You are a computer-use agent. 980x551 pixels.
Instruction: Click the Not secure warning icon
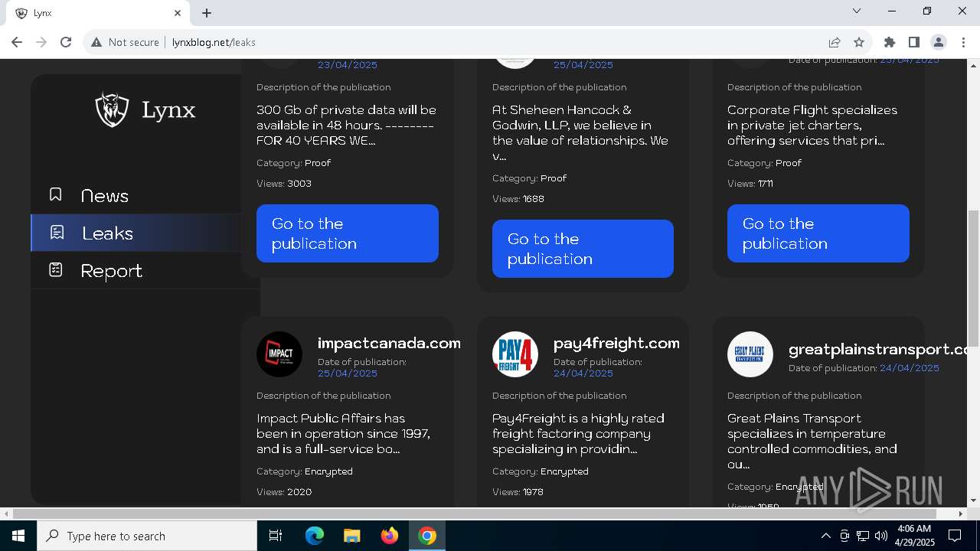pyautogui.click(x=96, y=42)
